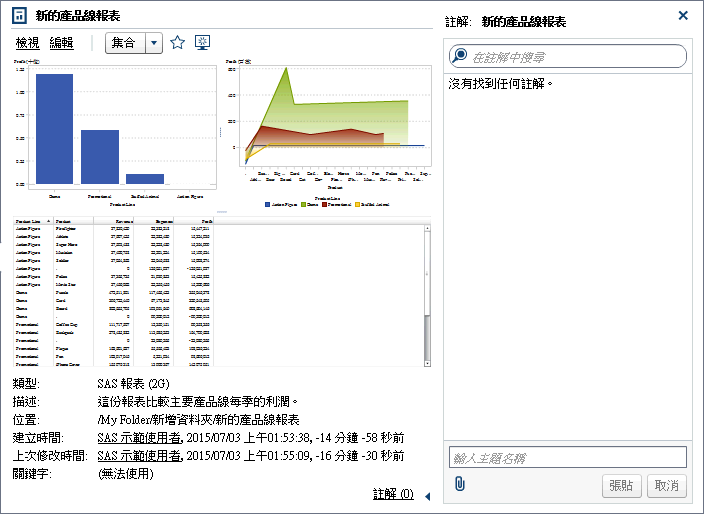Image resolution: width=704 pixels, height=514 pixels.
Task: Click the 編輯 link
Action: pos(62,43)
